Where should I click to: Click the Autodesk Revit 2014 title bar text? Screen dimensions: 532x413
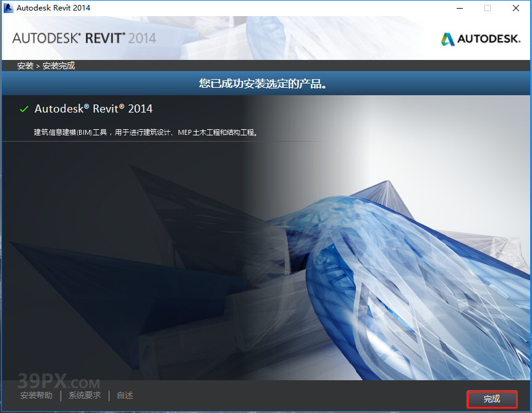53,7
